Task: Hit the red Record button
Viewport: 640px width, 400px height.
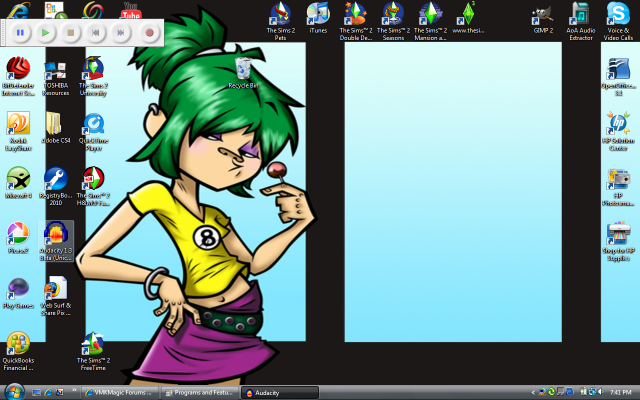Action: (x=148, y=33)
